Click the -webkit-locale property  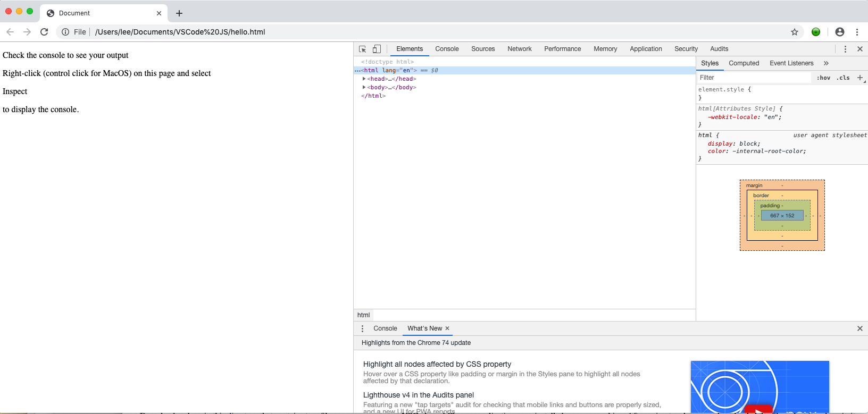[x=733, y=117]
